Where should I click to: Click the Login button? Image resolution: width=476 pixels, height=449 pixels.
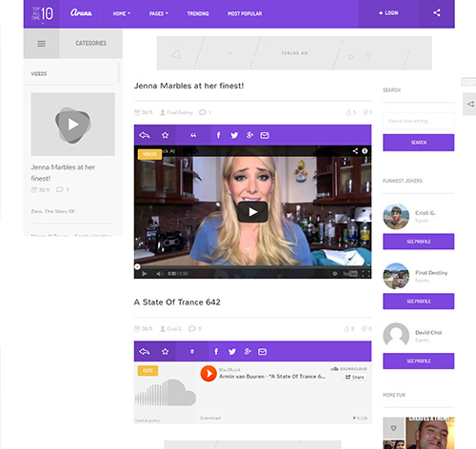388,13
